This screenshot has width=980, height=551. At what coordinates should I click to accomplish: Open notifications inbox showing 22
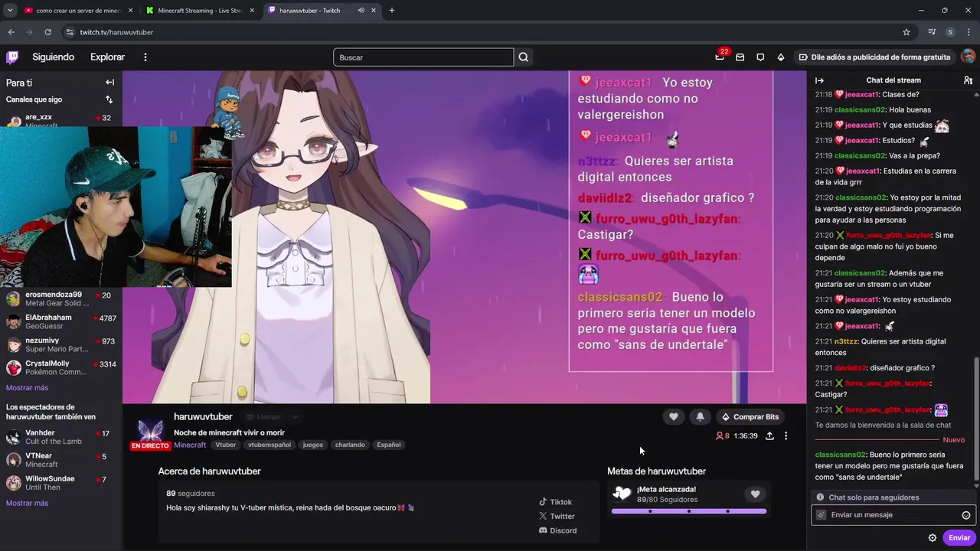720,56
